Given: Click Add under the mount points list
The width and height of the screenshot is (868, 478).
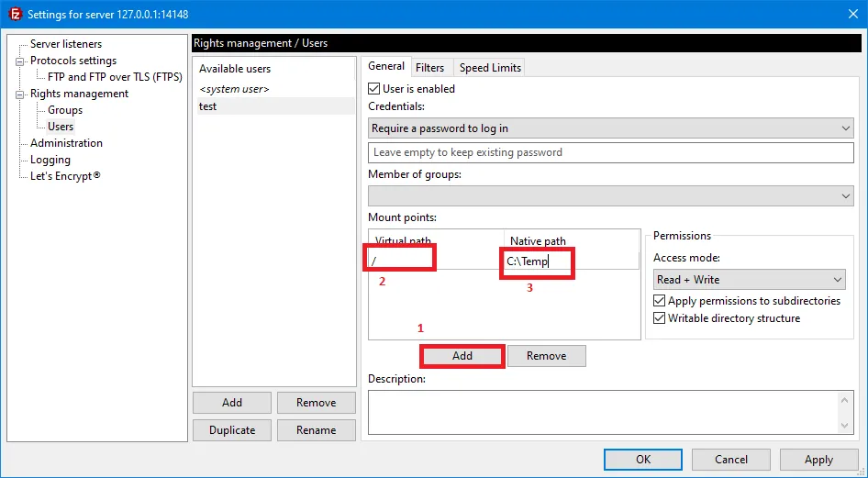Looking at the screenshot, I should pyautogui.click(x=462, y=356).
